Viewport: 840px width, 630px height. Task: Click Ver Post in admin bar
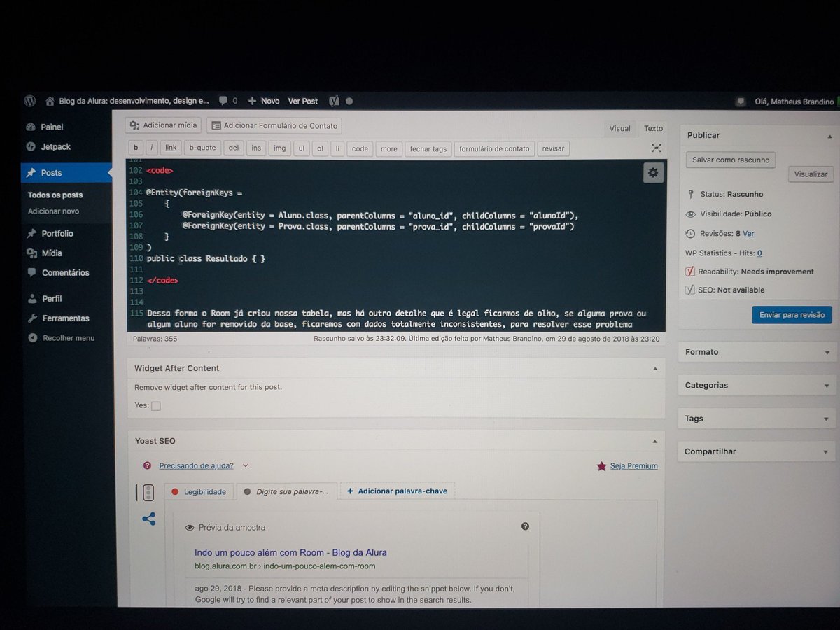click(x=302, y=101)
